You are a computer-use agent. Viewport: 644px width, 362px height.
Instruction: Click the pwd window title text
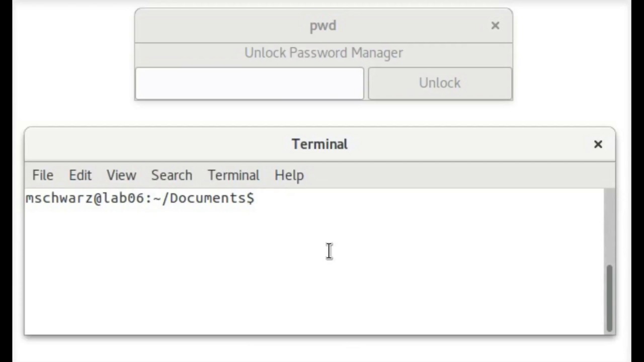323,26
